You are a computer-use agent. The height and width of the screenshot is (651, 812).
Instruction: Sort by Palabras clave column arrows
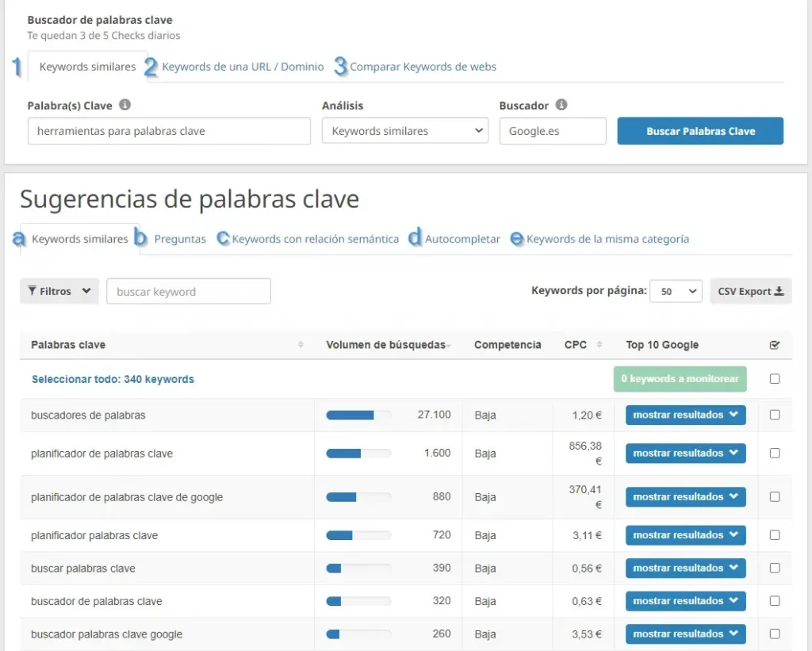[301, 345]
